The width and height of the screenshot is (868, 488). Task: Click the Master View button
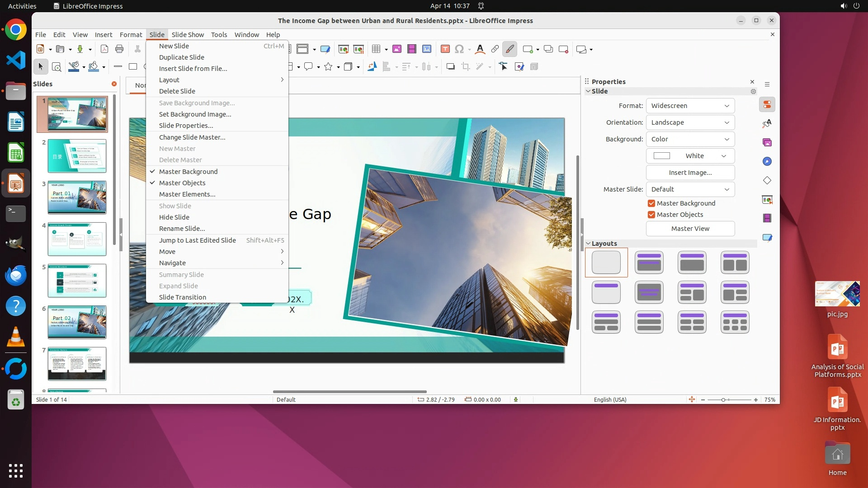point(690,229)
